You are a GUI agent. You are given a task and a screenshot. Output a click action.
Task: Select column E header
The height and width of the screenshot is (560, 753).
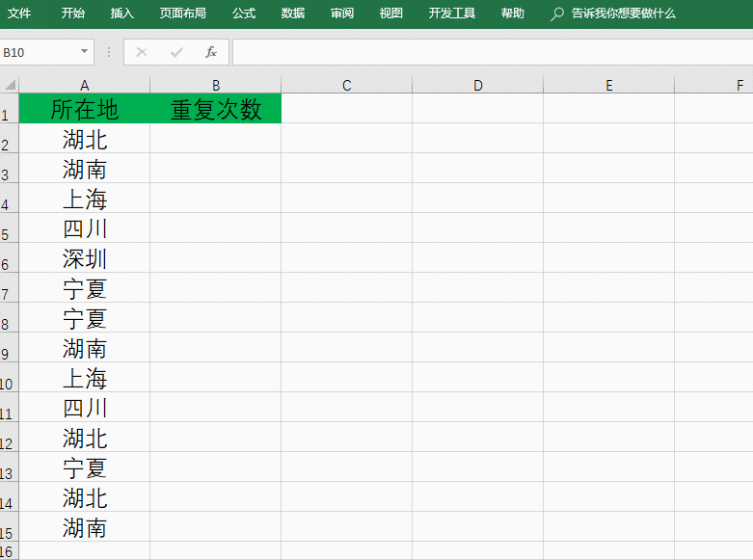coord(609,86)
